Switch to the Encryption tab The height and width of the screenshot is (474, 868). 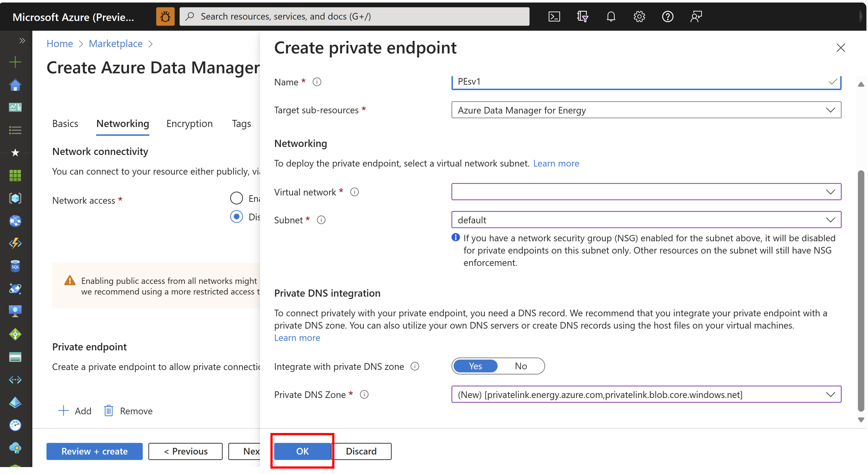(x=189, y=123)
